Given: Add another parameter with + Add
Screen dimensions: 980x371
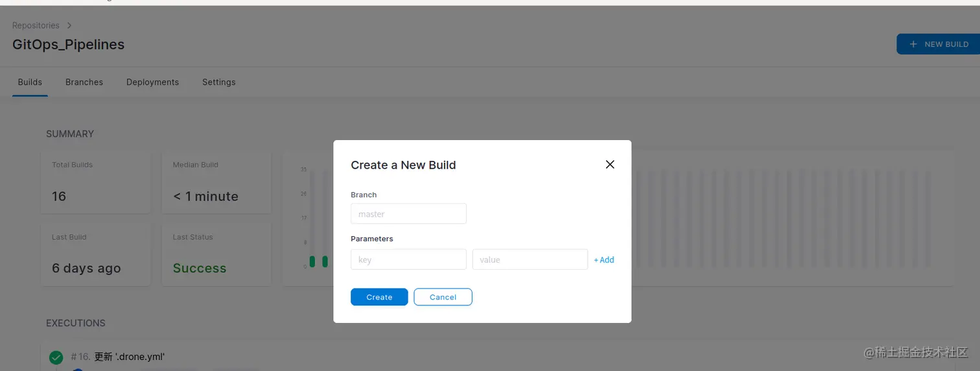Looking at the screenshot, I should pyautogui.click(x=604, y=259).
